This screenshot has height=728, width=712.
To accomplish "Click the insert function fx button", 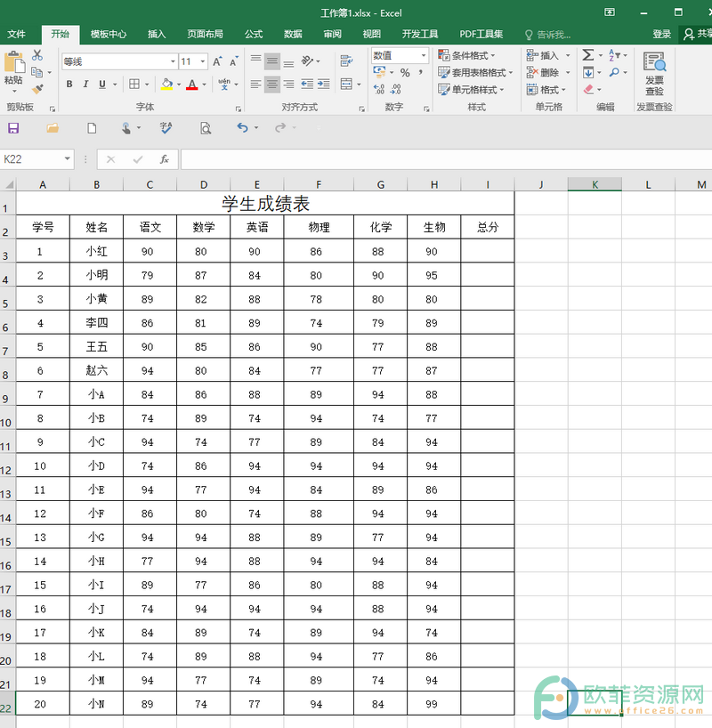I will point(164,159).
